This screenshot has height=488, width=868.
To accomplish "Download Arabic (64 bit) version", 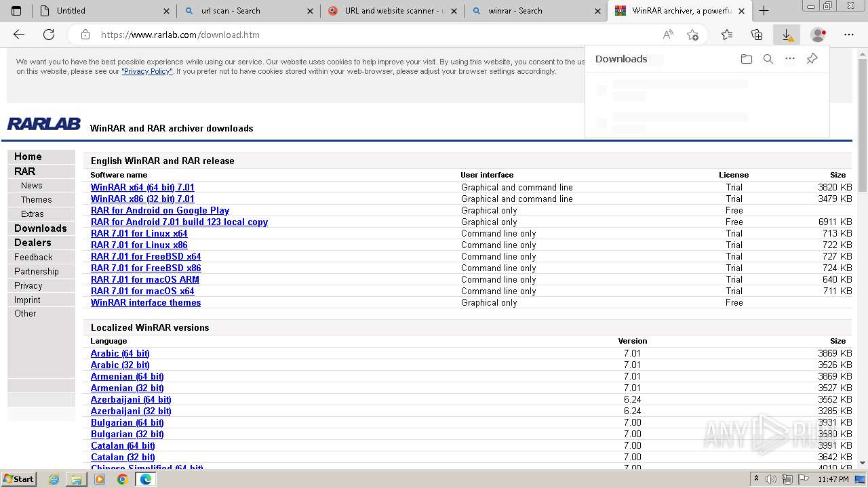I will click(x=120, y=354).
